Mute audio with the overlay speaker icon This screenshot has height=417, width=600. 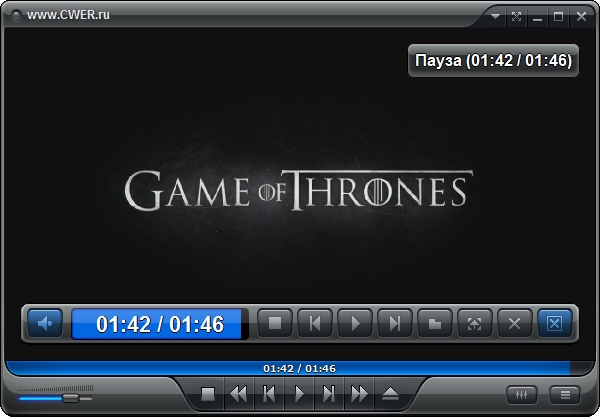[45, 323]
